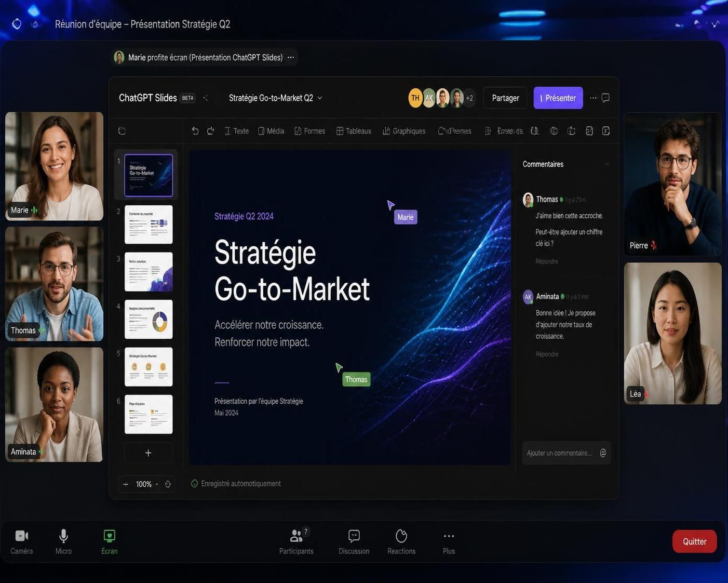This screenshot has width=728, height=583.
Task: Open the Participants list
Action: tap(296, 541)
